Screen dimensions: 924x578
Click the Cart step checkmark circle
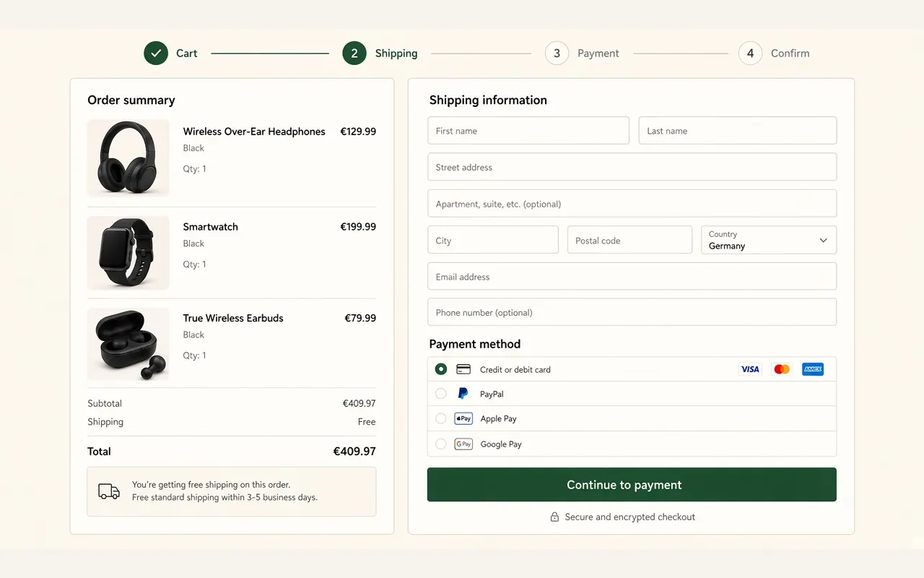pos(156,53)
